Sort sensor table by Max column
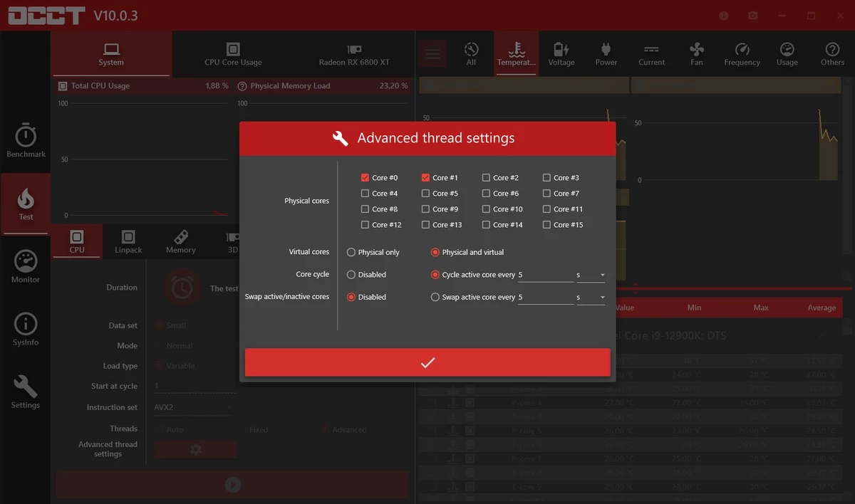The image size is (855, 504). pyautogui.click(x=761, y=308)
